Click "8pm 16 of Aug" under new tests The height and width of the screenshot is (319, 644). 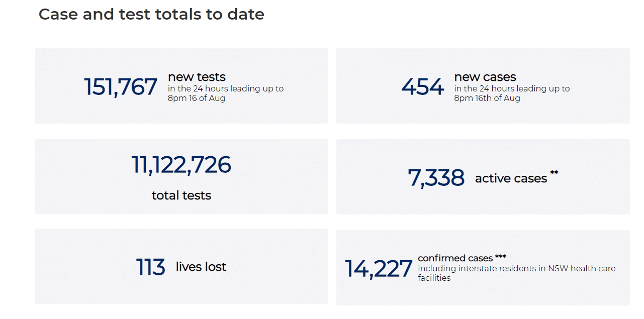click(197, 98)
